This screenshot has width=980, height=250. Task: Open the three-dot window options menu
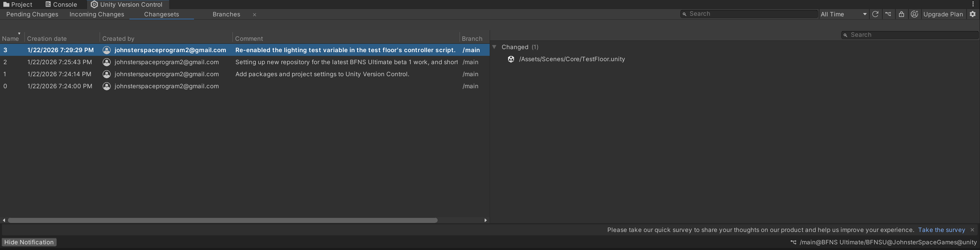pyautogui.click(x=973, y=4)
